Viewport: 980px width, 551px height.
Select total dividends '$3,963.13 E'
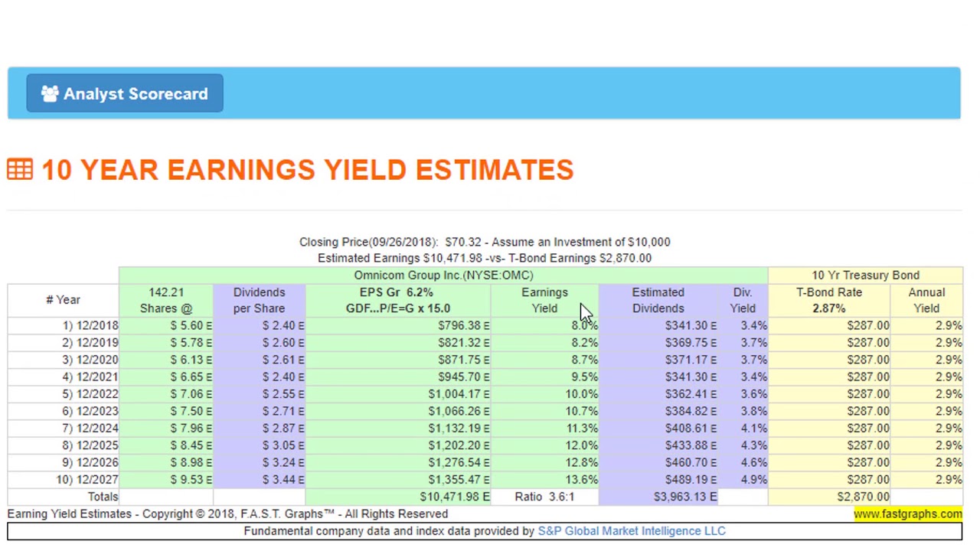click(685, 497)
